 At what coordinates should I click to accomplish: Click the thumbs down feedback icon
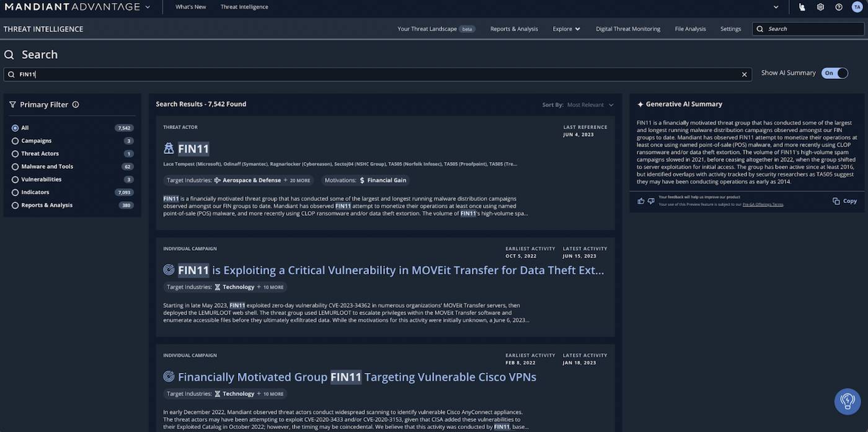tap(651, 200)
